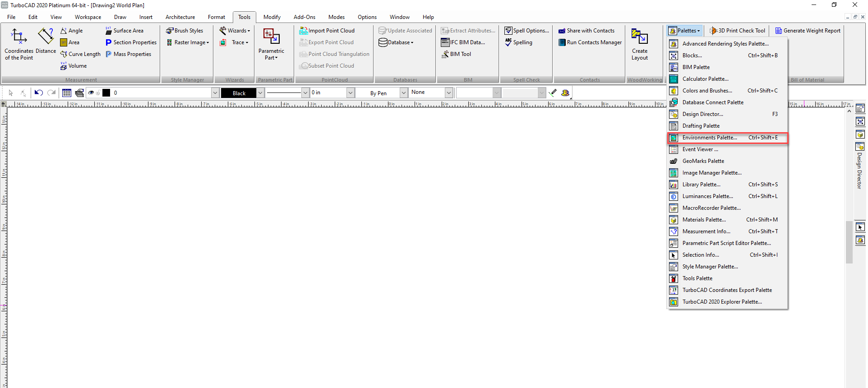Expand the Raster Image dropdown
The image size is (868, 388).
click(x=188, y=42)
